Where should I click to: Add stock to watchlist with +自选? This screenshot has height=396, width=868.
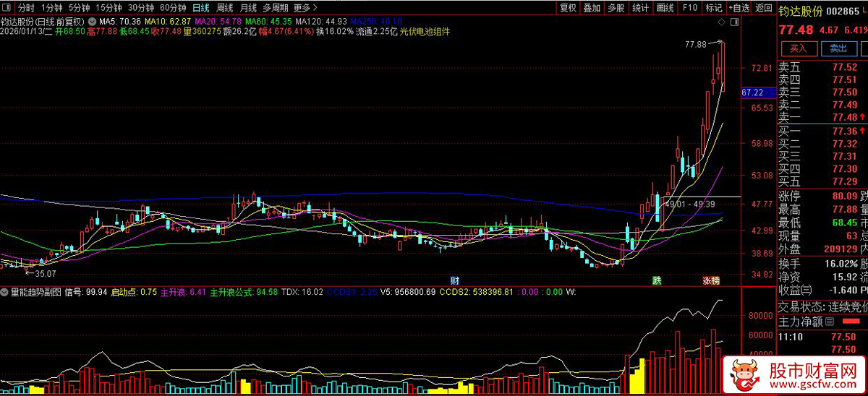click(739, 8)
